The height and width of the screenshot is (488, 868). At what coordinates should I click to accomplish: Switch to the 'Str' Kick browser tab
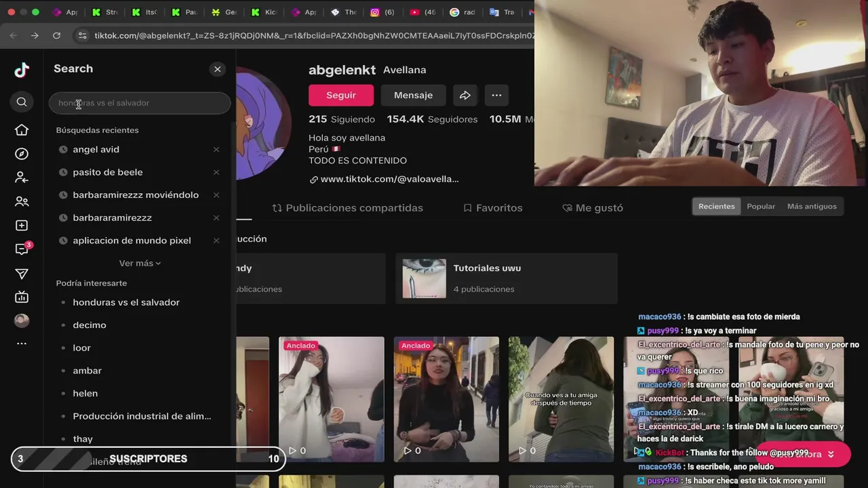click(104, 12)
